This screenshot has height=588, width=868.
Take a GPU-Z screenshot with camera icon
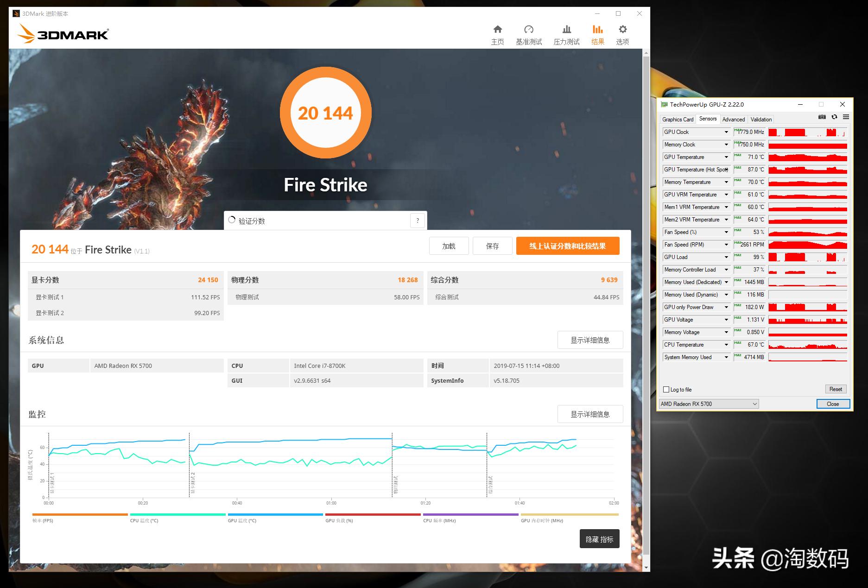click(x=822, y=117)
